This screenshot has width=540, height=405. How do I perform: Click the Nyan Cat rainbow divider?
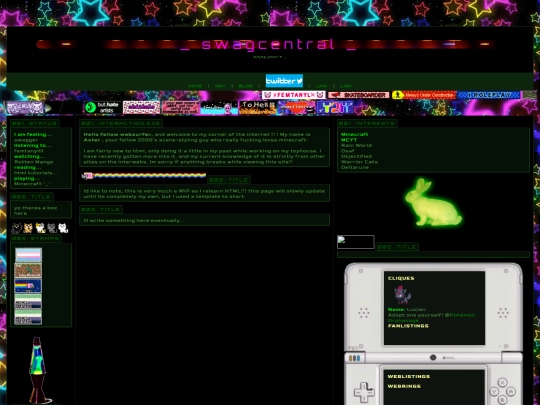(x=144, y=176)
